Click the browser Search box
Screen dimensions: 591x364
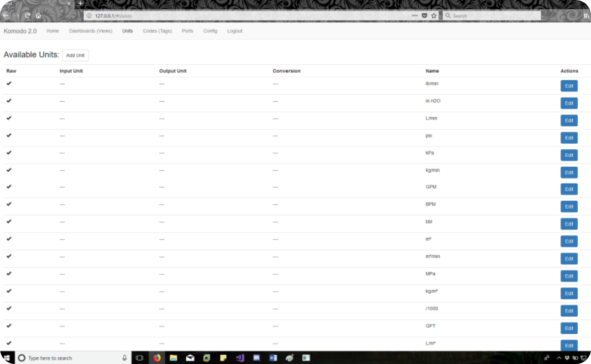coord(492,16)
